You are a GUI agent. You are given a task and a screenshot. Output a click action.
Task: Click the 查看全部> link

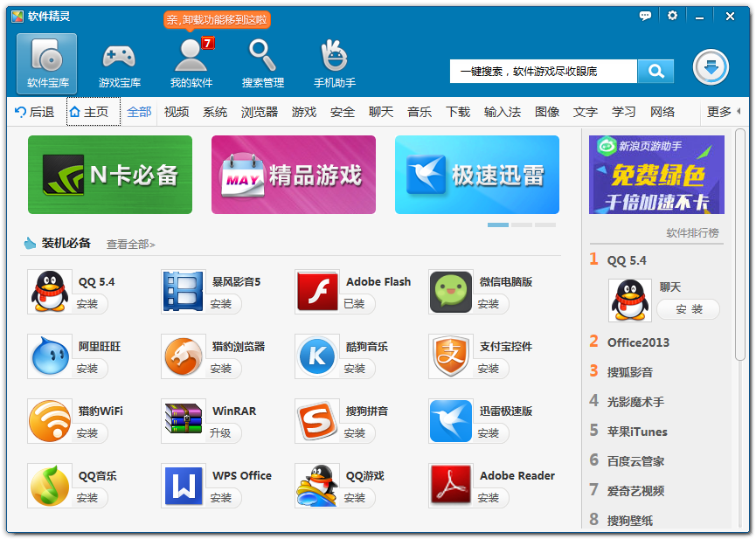(x=130, y=245)
